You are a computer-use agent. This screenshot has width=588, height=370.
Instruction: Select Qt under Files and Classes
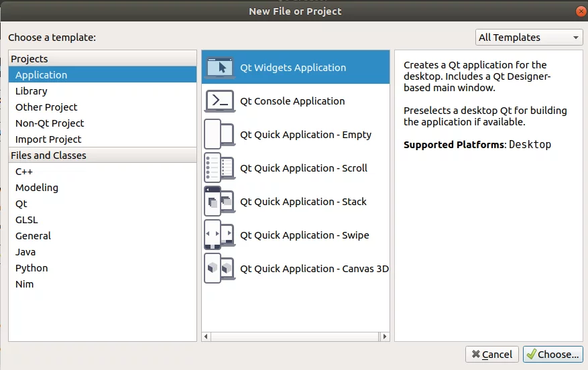tap(103, 204)
